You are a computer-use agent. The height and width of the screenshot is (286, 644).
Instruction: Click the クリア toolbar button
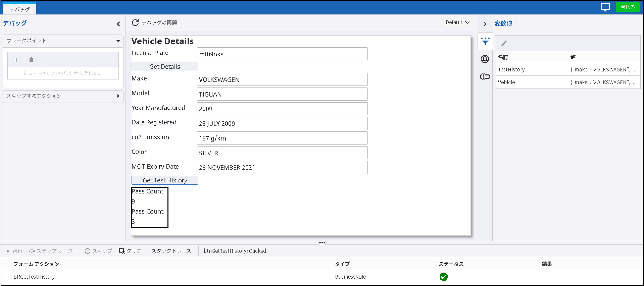pyautogui.click(x=130, y=251)
